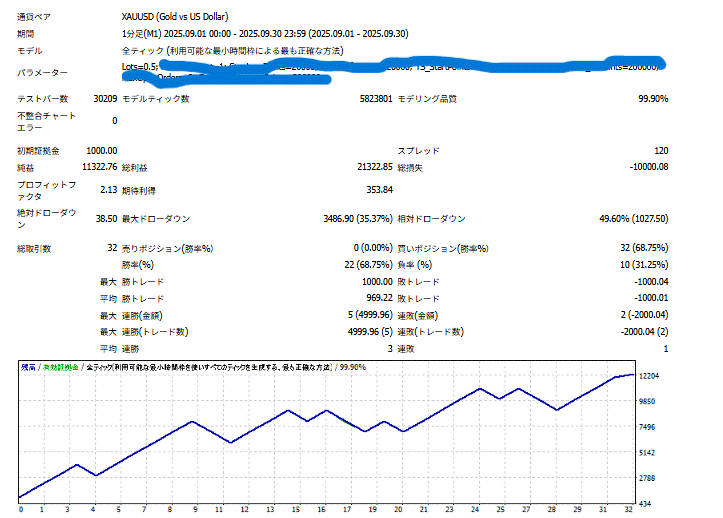Select the 通貨ペア label
The width and height of the screenshot is (723, 518).
(x=34, y=17)
